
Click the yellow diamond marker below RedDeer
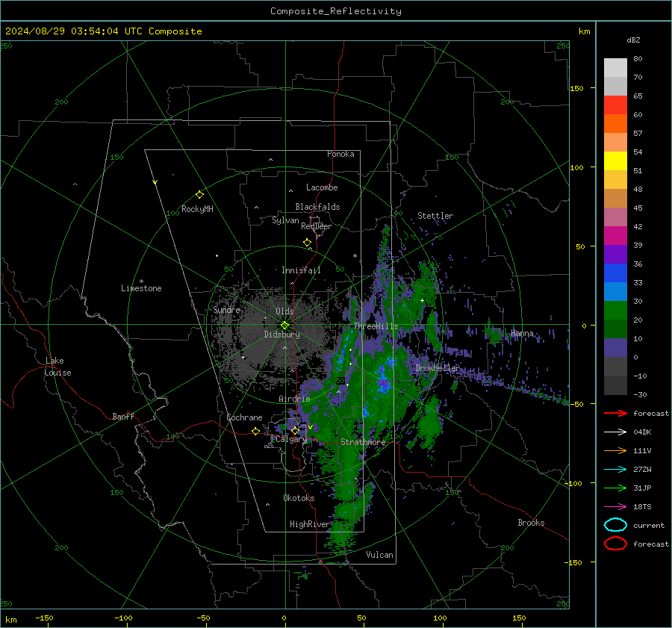(307, 243)
